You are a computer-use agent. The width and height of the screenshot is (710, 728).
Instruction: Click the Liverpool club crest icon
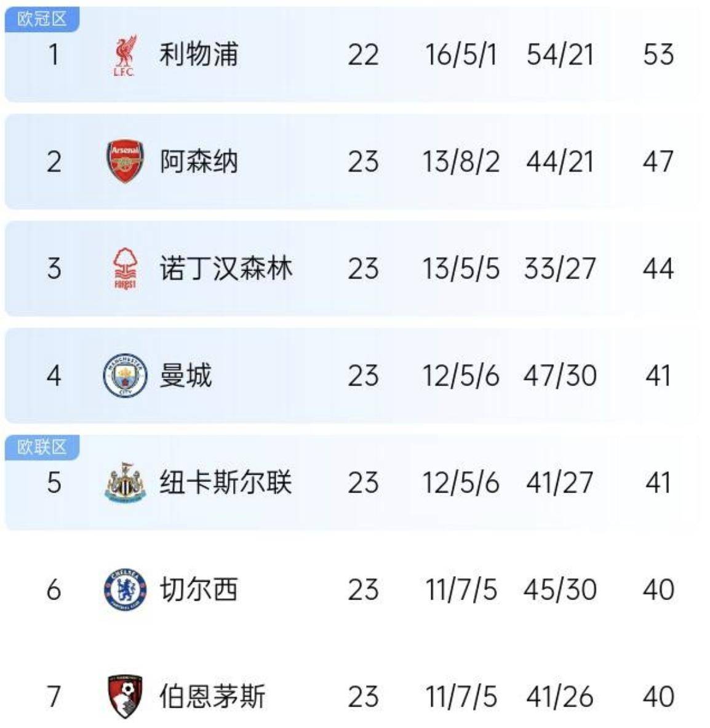click(125, 55)
